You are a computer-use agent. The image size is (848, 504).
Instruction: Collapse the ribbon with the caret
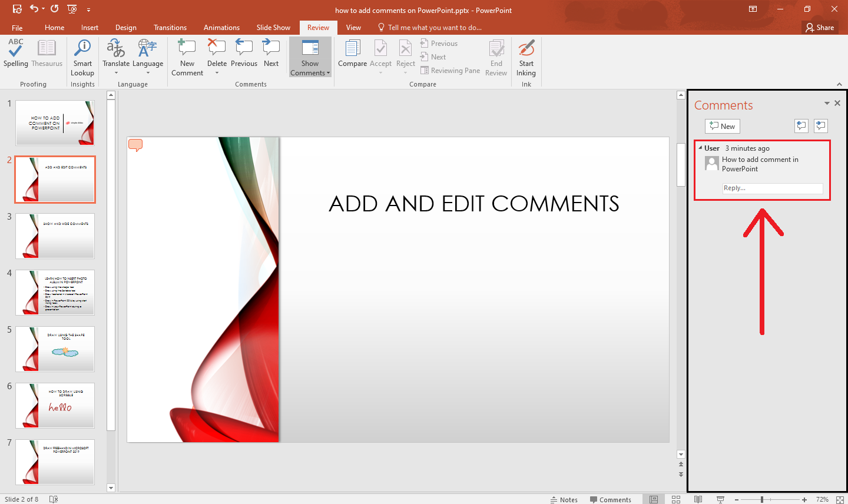pos(839,84)
